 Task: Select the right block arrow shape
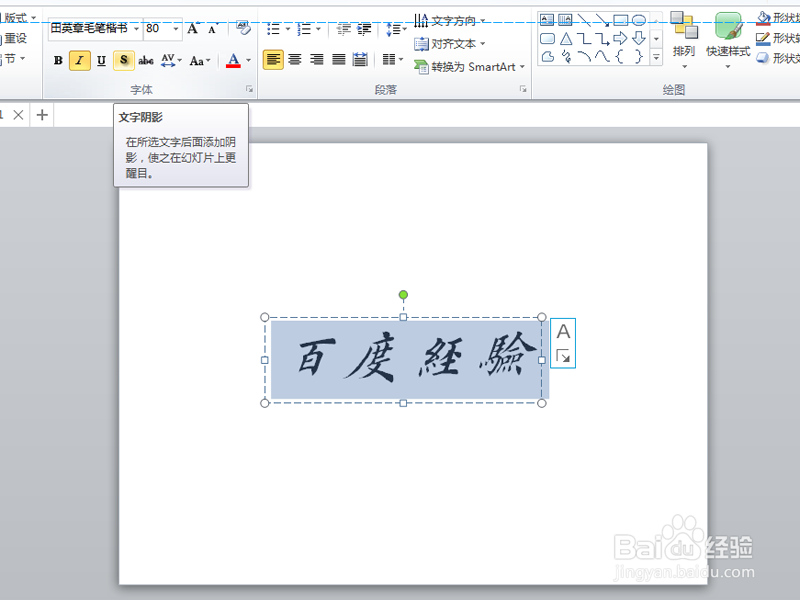(x=620, y=39)
